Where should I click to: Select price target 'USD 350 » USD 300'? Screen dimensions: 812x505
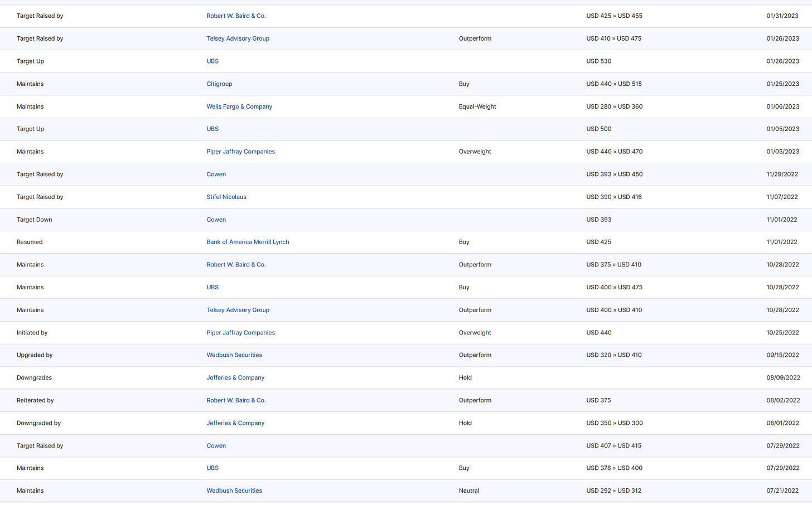coord(615,423)
